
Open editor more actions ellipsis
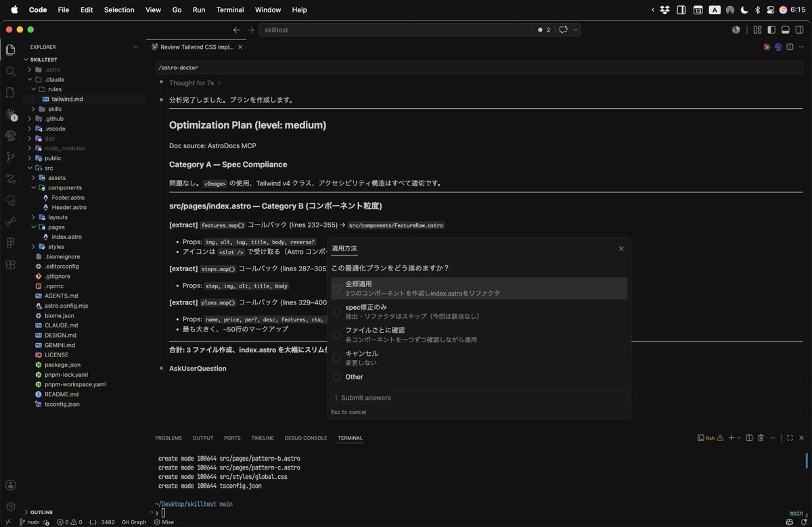coord(800,47)
